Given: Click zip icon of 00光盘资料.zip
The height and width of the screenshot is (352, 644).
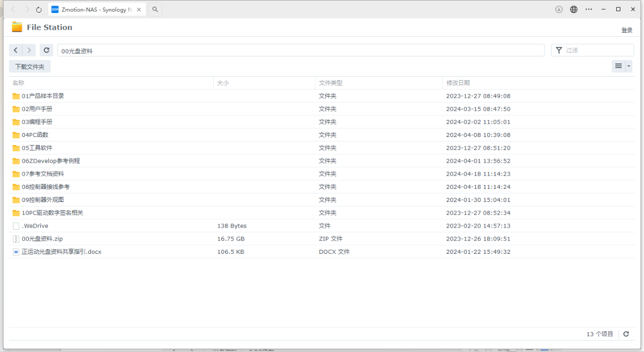Looking at the screenshot, I should (16, 239).
